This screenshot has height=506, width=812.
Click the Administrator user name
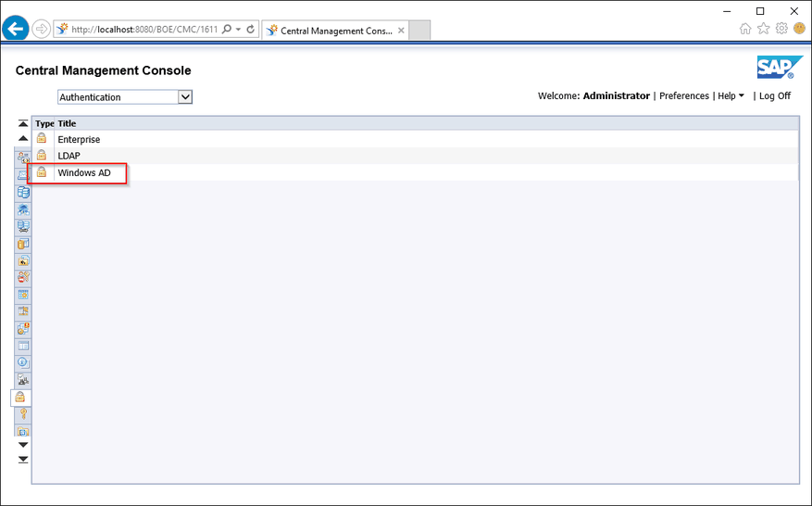(x=617, y=95)
